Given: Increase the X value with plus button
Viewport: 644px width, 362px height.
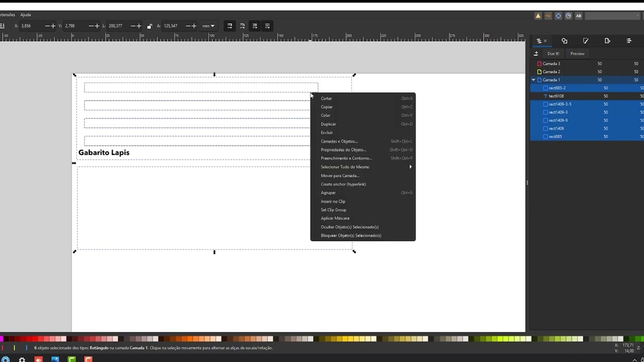Looking at the screenshot, I should 53,26.
